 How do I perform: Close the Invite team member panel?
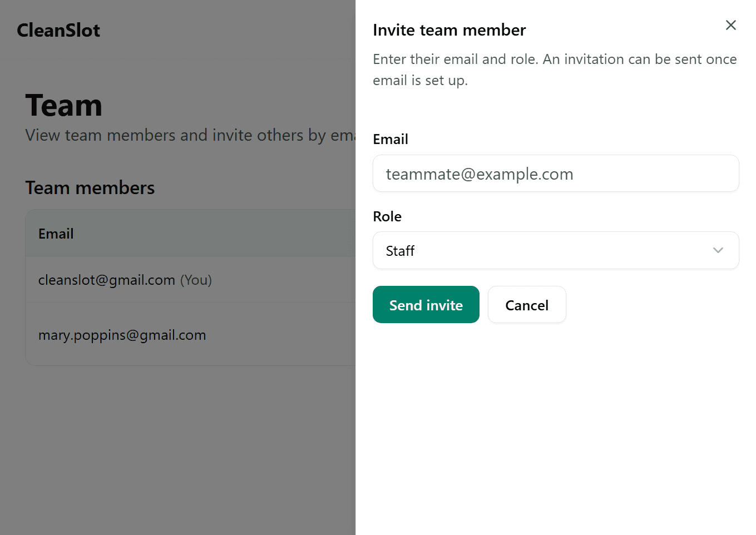(730, 25)
